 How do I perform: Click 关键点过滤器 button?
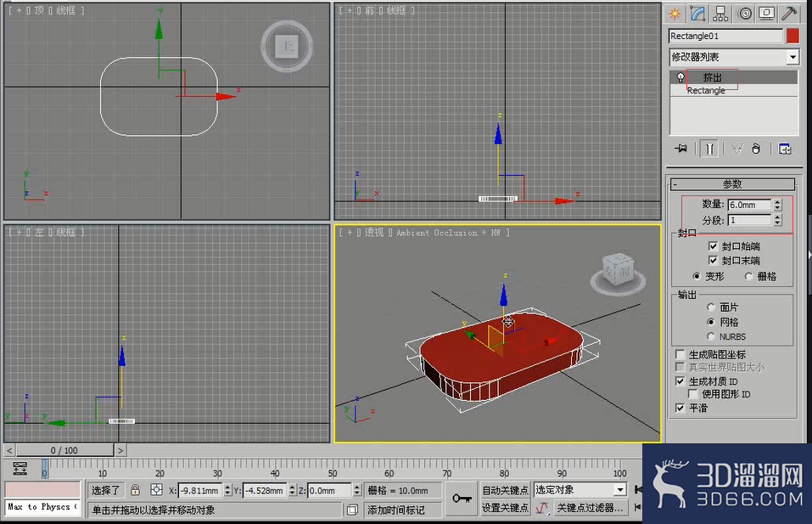pyautogui.click(x=590, y=508)
